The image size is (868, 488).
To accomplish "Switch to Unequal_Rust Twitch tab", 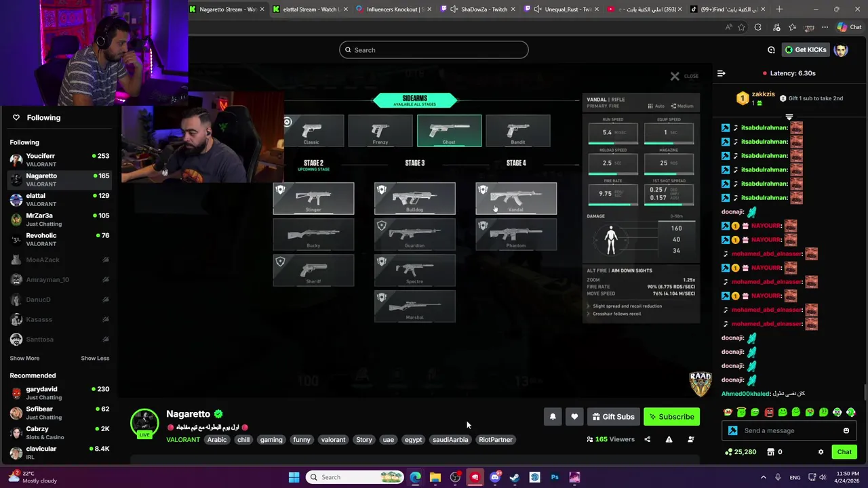I will click(x=561, y=9).
